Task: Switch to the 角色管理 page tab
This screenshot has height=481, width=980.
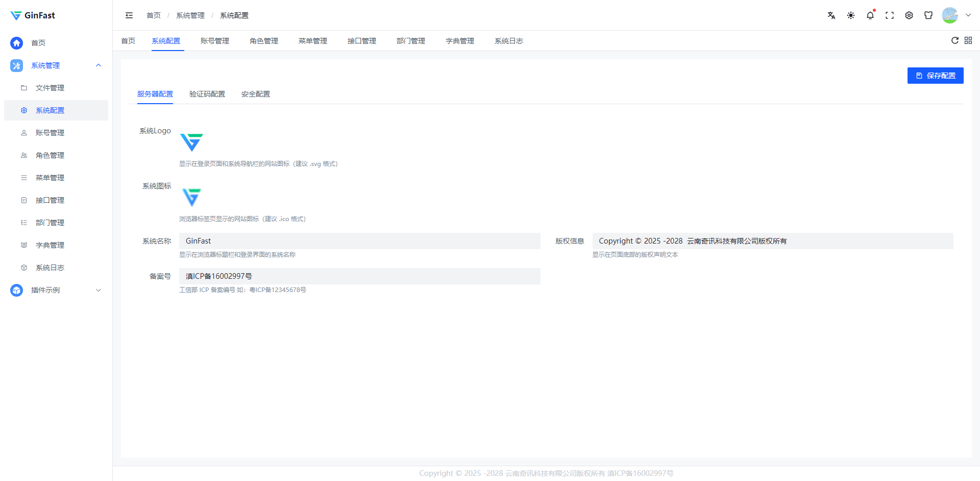Action: click(264, 41)
